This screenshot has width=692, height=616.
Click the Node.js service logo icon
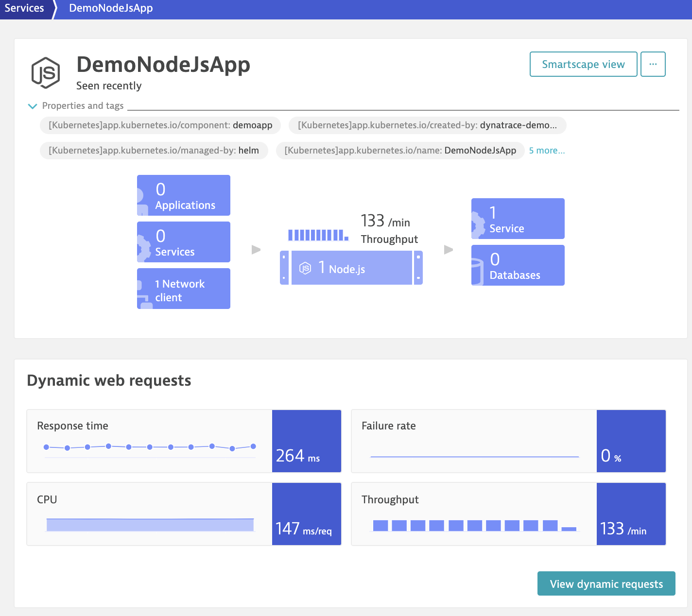pyautogui.click(x=46, y=73)
